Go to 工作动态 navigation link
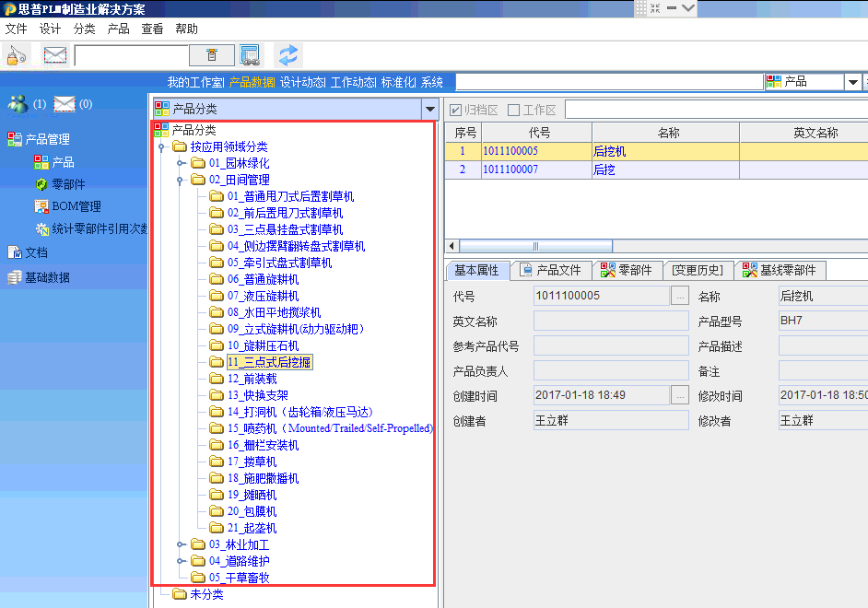868x608 pixels. coord(353,82)
